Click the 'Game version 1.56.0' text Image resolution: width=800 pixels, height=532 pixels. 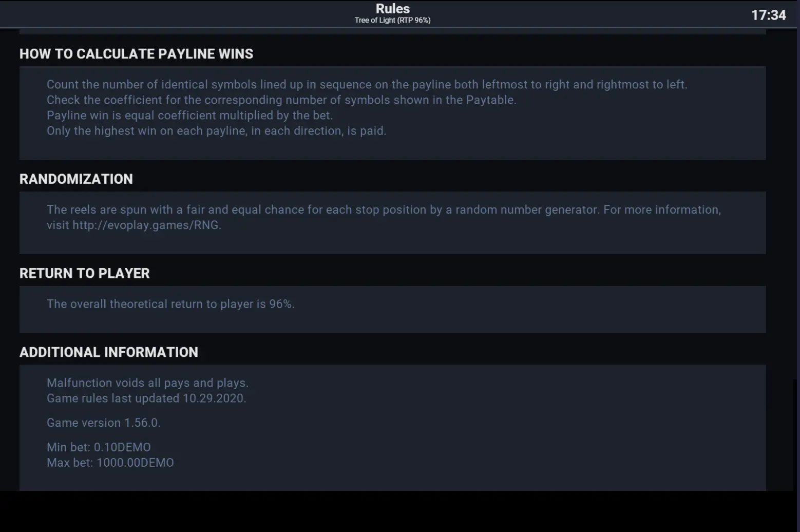click(x=104, y=423)
